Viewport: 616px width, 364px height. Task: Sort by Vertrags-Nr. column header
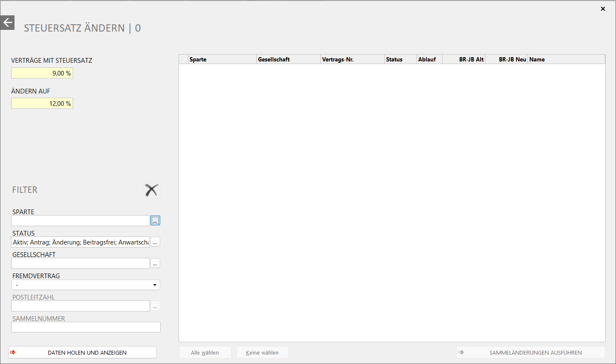click(352, 59)
